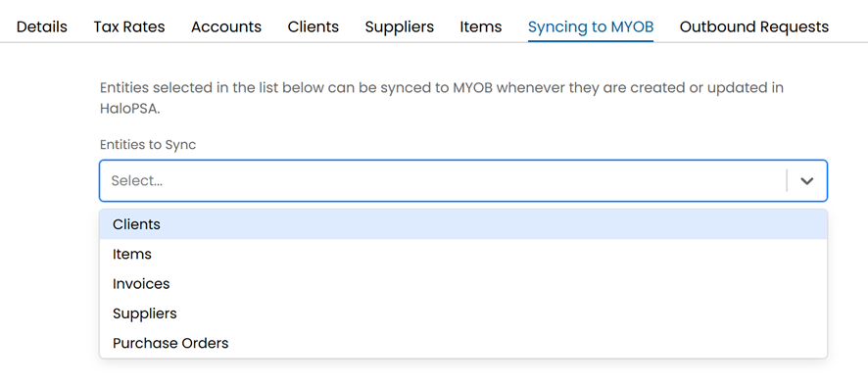Viewport: 868px width, 385px height.
Task: Open the Details tab
Action: point(41,26)
